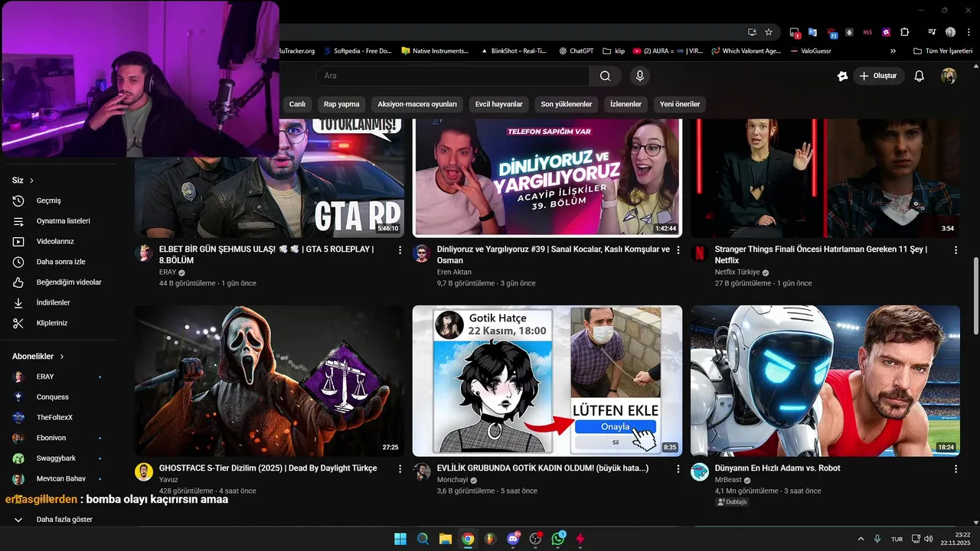This screenshot has height=551, width=980.
Task: Open Discord from the taskbar
Action: tap(513, 539)
